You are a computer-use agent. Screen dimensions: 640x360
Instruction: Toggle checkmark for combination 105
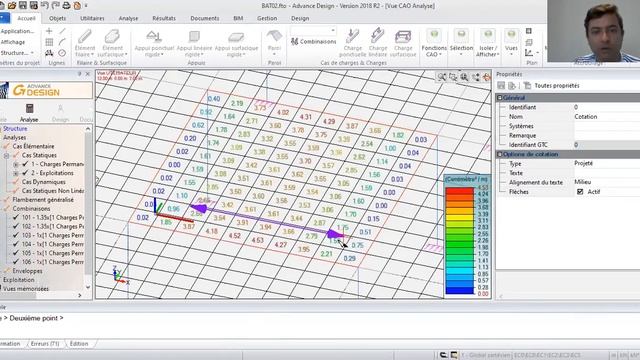point(16,253)
